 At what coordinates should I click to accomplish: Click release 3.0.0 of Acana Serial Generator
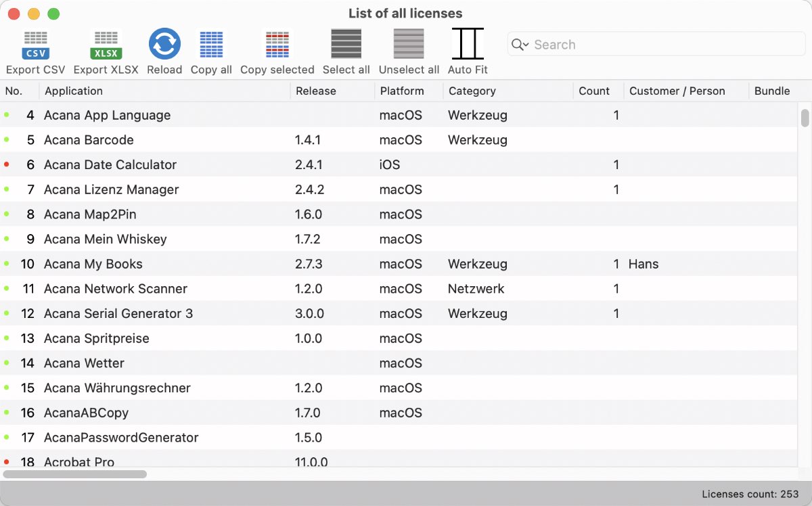point(309,314)
